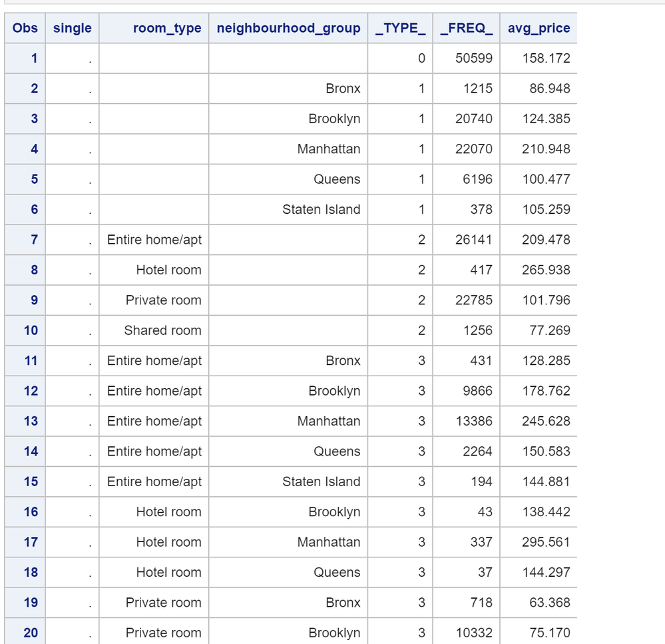Select the _TYPE_ column header
Viewport: 665px width, 644px height.
click(400, 28)
